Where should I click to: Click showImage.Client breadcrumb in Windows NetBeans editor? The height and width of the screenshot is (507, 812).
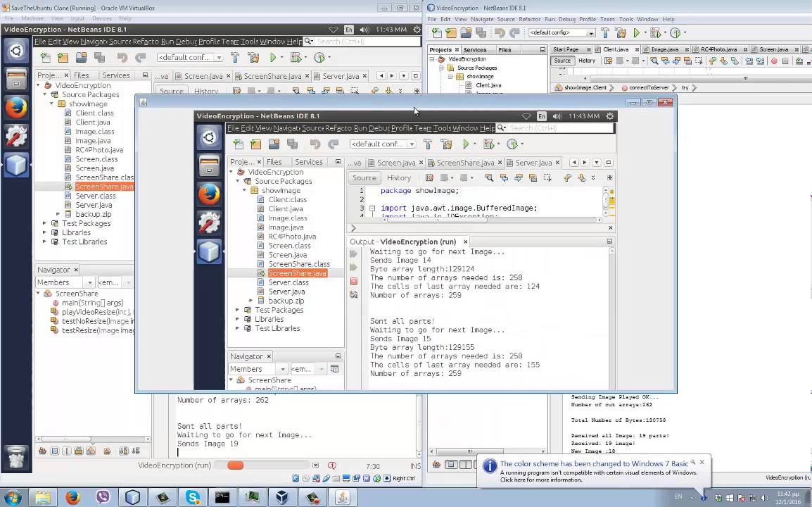[585, 87]
